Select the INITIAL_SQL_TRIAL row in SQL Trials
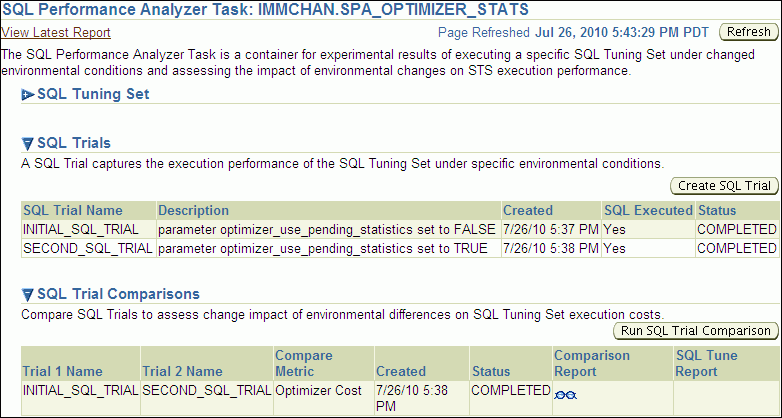 (78, 229)
